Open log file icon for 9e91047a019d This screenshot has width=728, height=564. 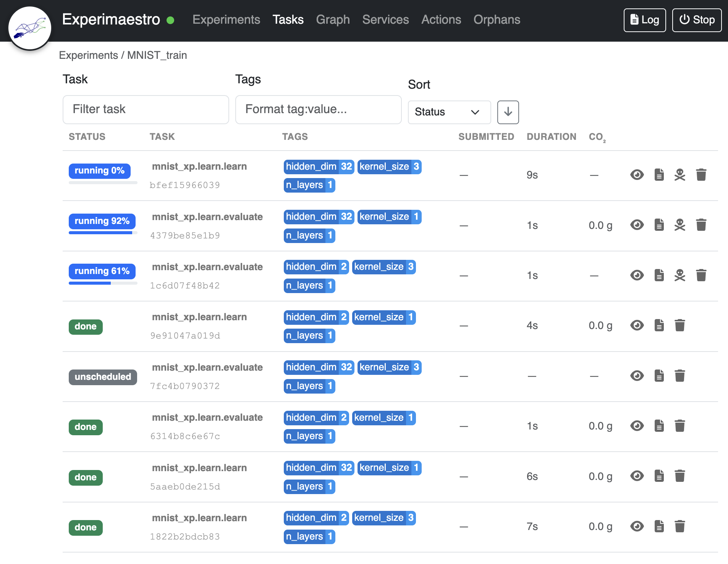pos(659,326)
